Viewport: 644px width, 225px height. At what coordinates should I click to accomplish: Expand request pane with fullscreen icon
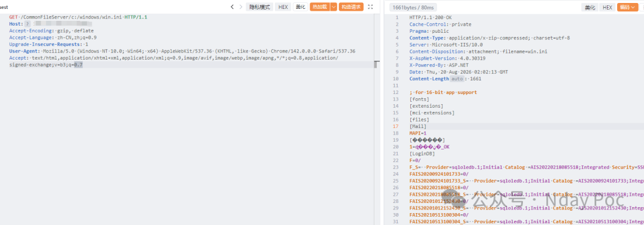click(370, 7)
